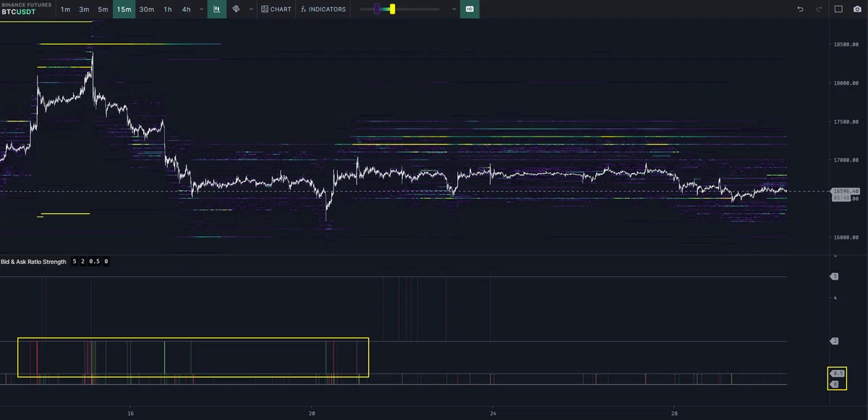Click the 16000.00 price axis label
868x420 pixels.
pos(846,237)
